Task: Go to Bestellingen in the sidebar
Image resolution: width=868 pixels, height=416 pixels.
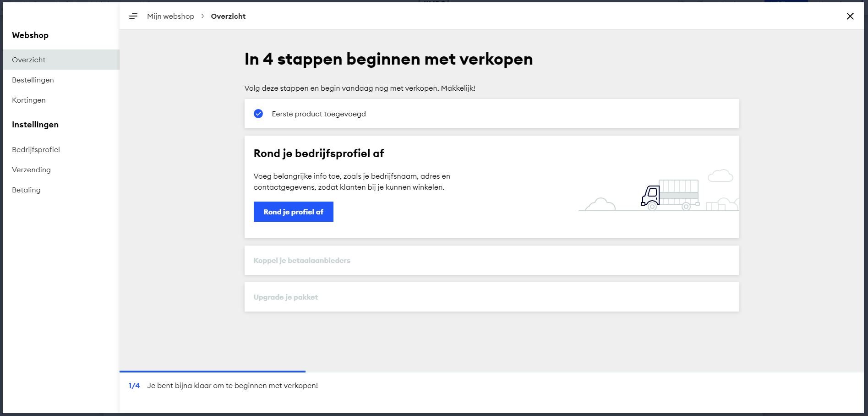Action: (33, 80)
